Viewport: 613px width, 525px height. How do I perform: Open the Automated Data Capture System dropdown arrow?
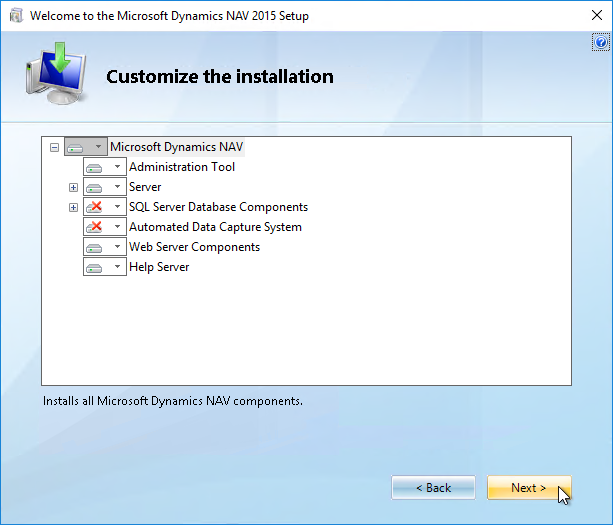[x=117, y=226]
